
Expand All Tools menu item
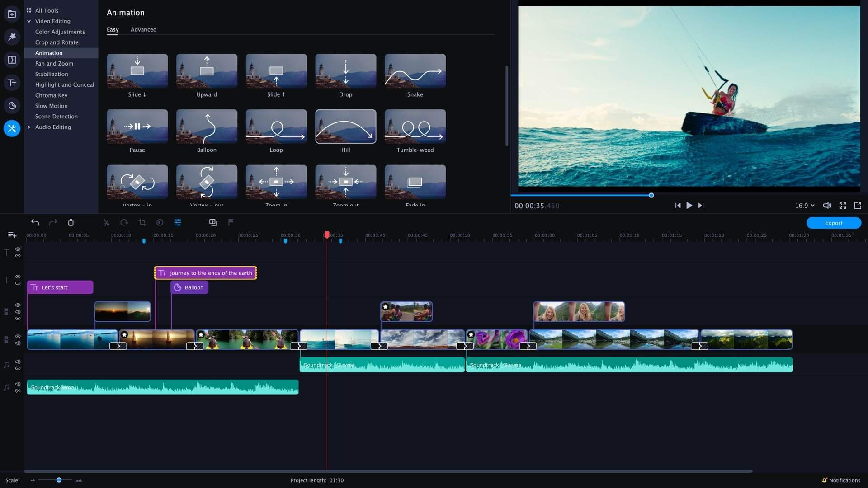click(x=47, y=11)
